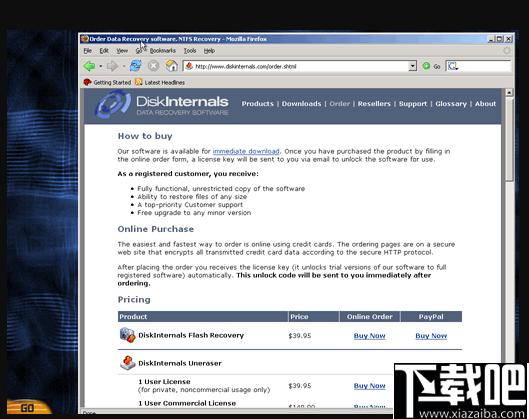
Task: Click the 1 User Commercial License text
Action: pyautogui.click(x=187, y=403)
